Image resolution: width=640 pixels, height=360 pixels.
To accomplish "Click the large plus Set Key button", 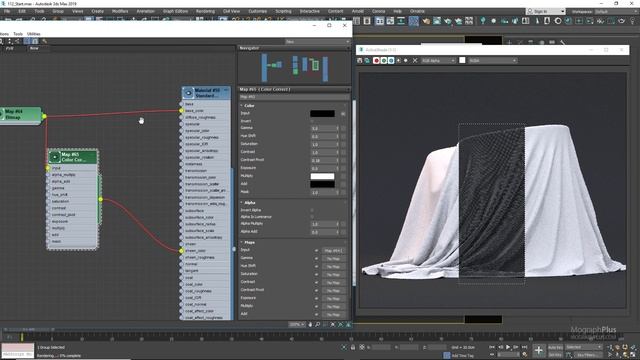I will coord(539,350).
